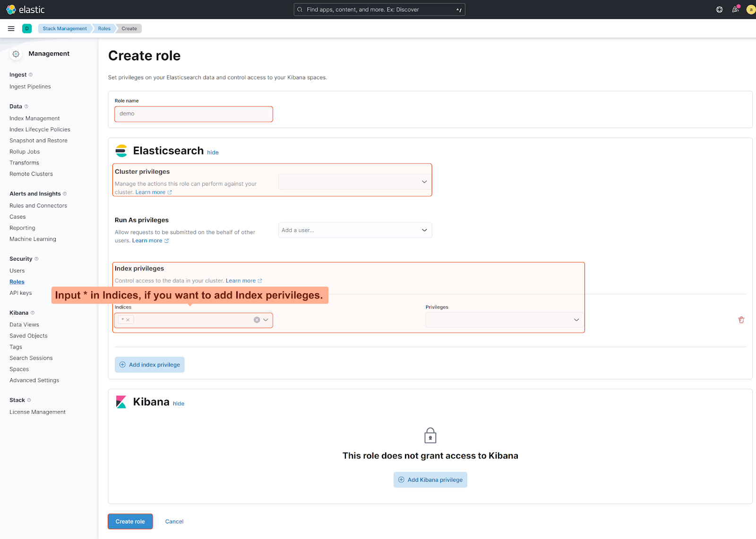Hide the Kibana section
Screen dimensions: 756x539
coord(179,404)
